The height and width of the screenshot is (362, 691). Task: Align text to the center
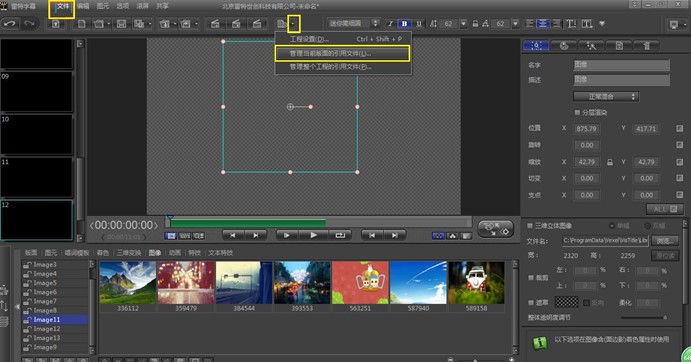click(x=543, y=24)
